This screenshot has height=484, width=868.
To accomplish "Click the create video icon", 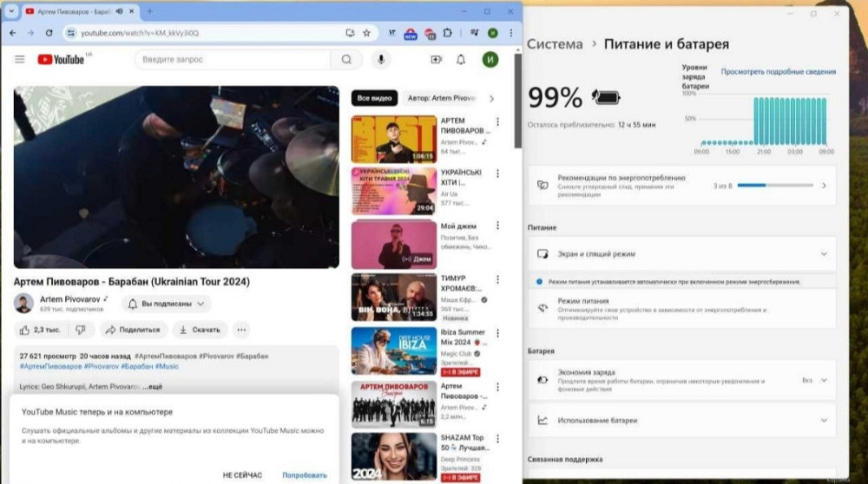I will click(436, 59).
